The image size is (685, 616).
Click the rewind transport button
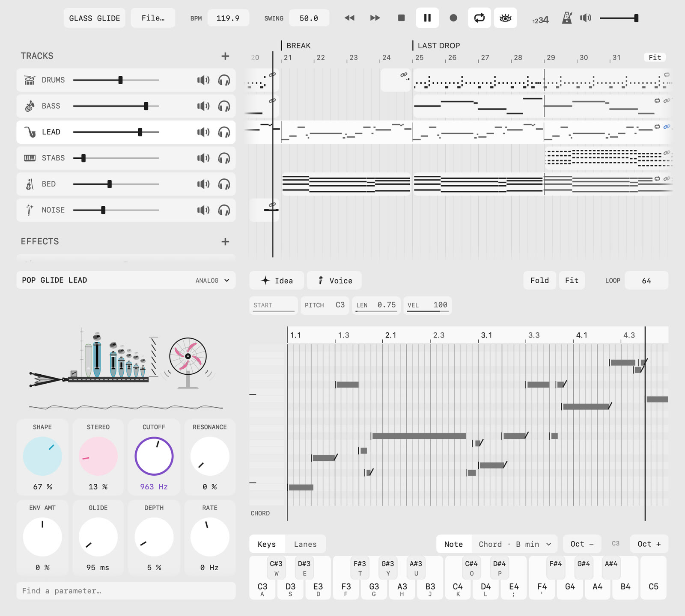pos(349,18)
